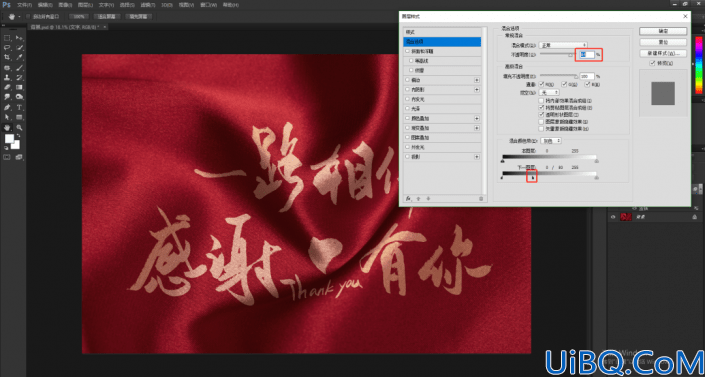Toggle Quick Mask mode
The width and height of the screenshot is (705, 377).
pos(7,157)
